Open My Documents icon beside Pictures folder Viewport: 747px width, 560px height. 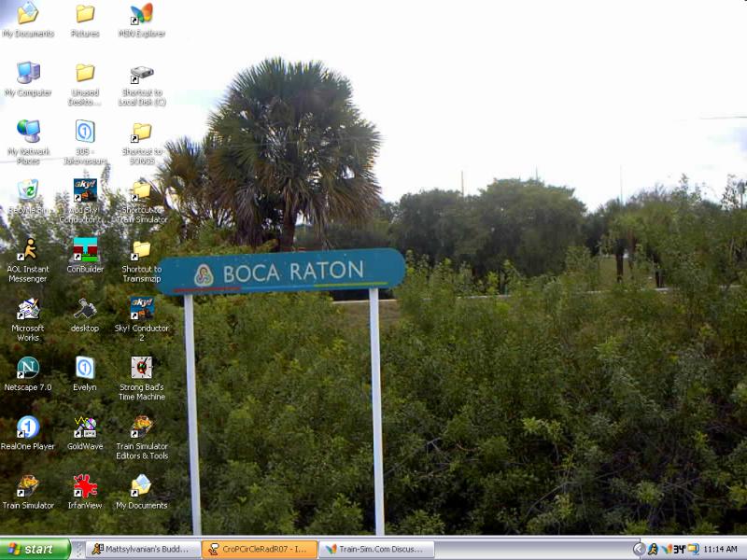point(28,20)
